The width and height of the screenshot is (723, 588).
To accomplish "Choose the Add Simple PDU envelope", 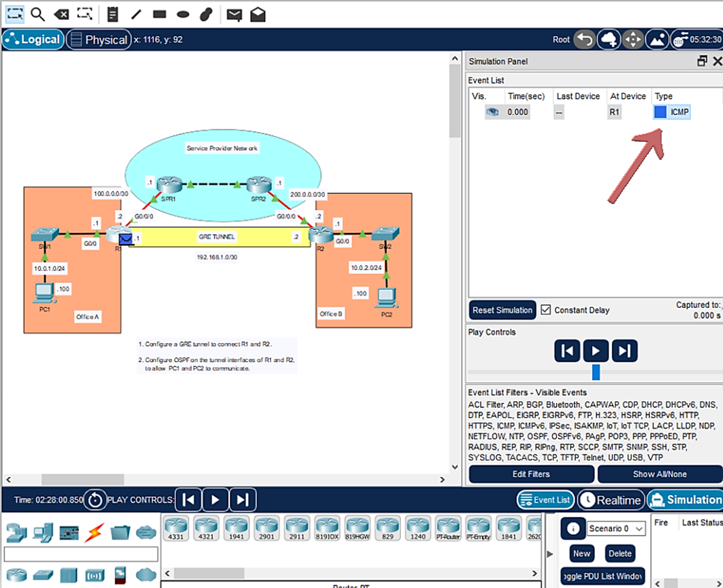I will 235,13.
